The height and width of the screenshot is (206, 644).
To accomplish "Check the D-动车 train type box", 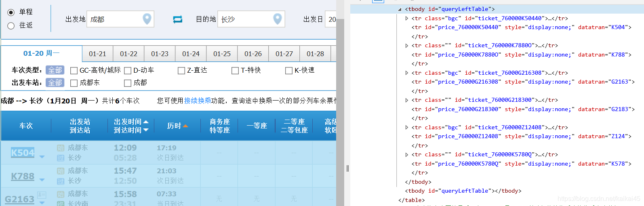I will (x=128, y=71).
